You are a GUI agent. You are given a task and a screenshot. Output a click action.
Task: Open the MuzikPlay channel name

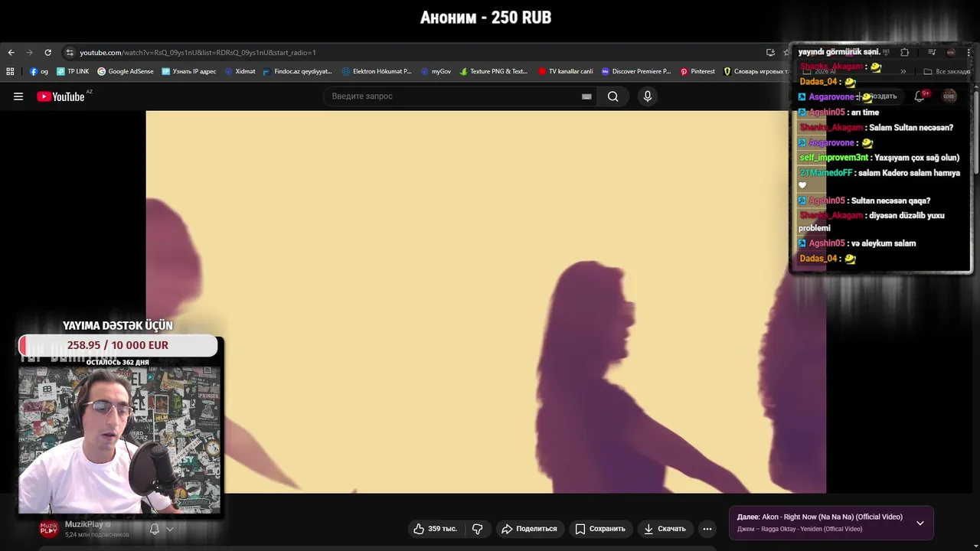pyautogui.click(x=83, y=524)
